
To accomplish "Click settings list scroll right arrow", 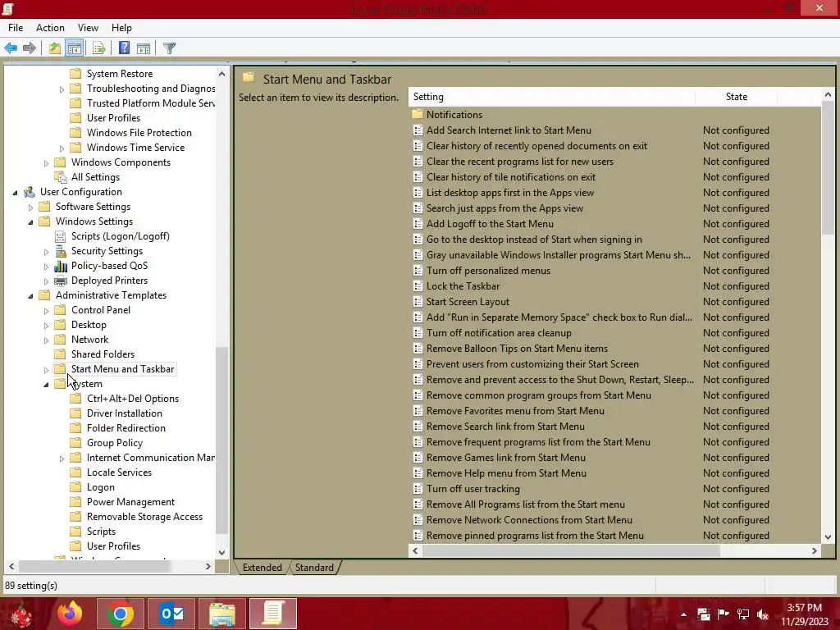I will [815, 550].
